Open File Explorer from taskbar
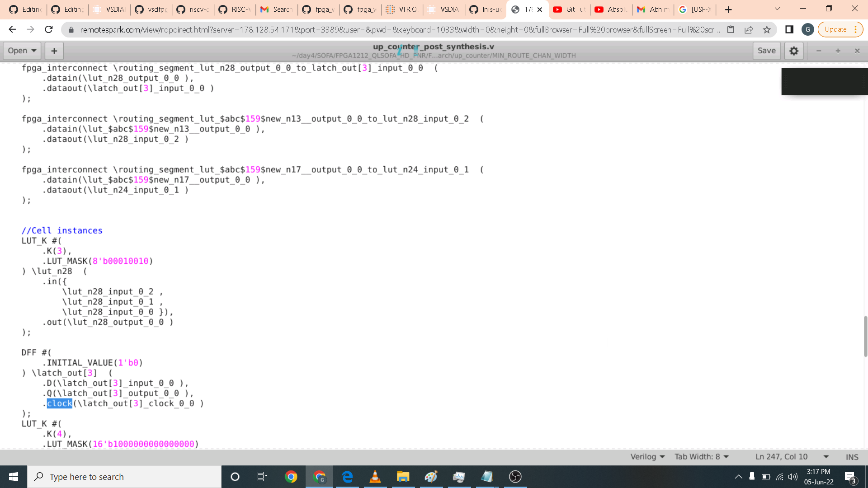The image size is (868, 488). pos(403,477)
